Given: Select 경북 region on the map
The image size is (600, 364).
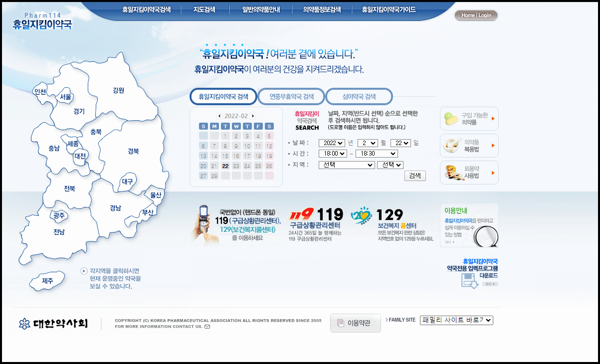Looking at the screenshot, I should [x=133, y=151].
